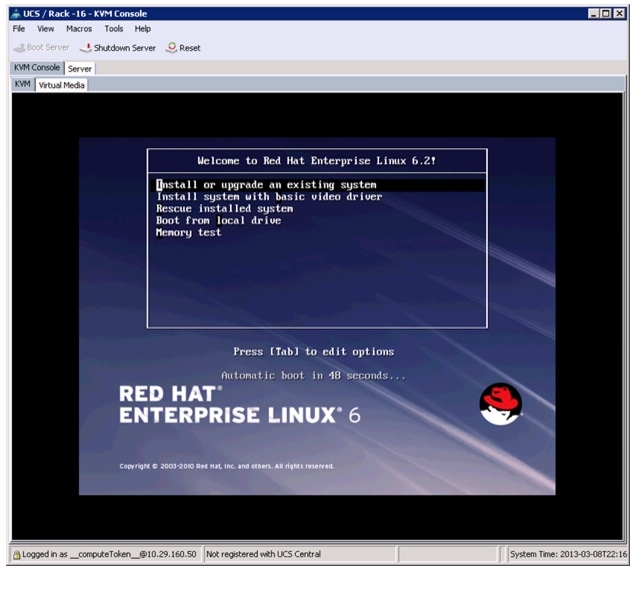The height and width of the screenshot is (594, 634).
Task: Switch to the Server tab
Action: pyautogui.click(x=80, y=69)
